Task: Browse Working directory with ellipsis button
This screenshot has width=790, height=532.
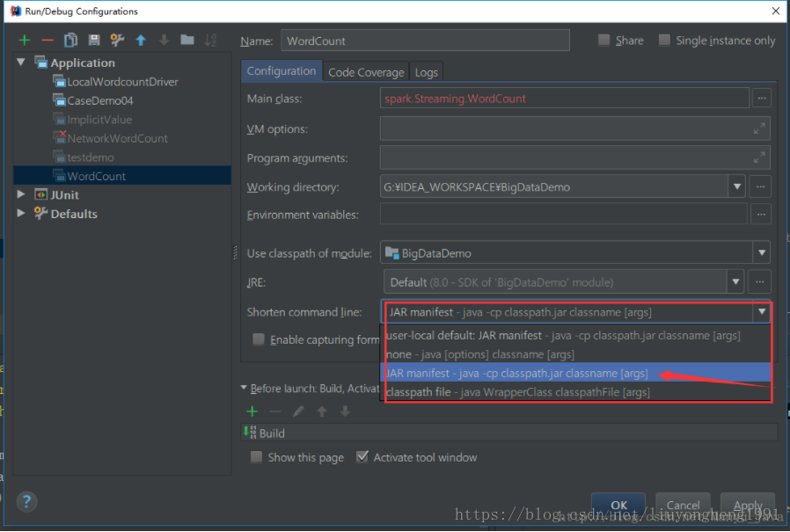Action: [x=760, y=187]
